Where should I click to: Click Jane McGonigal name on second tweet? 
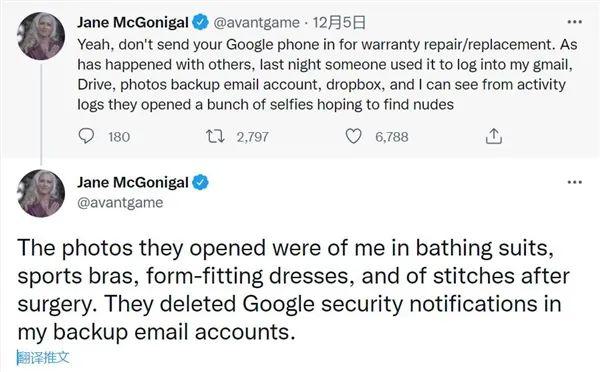(133, 183)
